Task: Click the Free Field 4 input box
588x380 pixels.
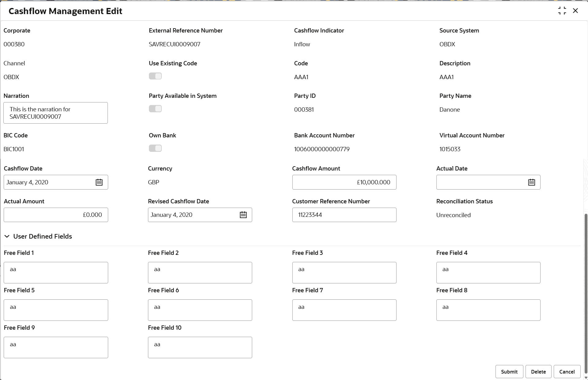Action: (x=488, y=272)
